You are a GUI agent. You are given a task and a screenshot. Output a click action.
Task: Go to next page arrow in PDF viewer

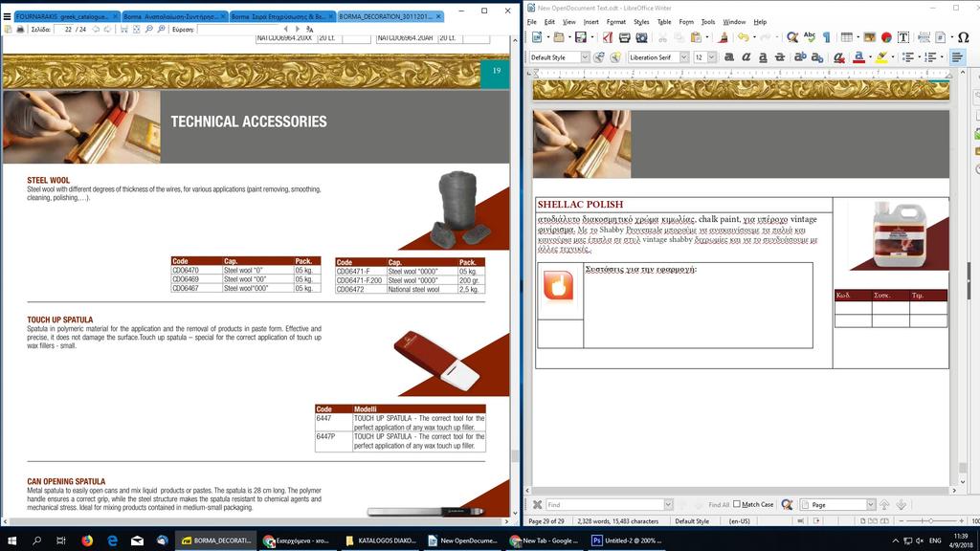107,30
